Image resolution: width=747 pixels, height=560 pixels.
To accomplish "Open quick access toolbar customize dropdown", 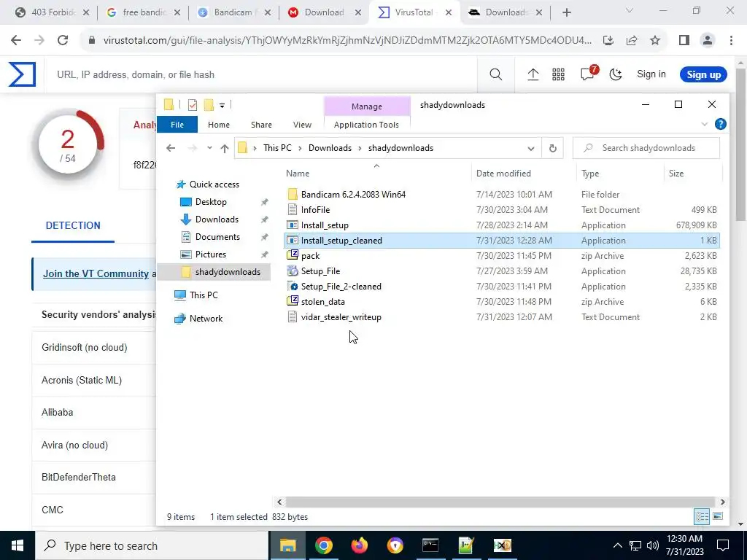I will 222,105.
